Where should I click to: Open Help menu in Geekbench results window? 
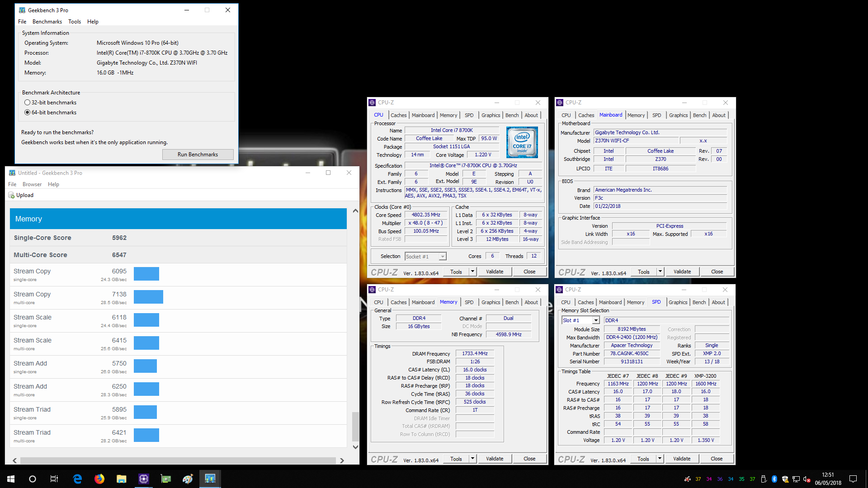tap(53, 184)
